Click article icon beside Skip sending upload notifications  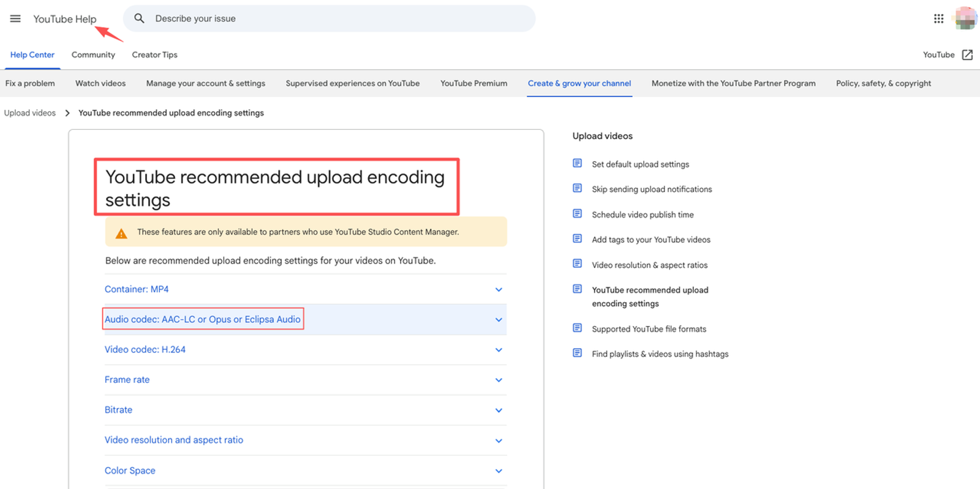coord(577,188)
